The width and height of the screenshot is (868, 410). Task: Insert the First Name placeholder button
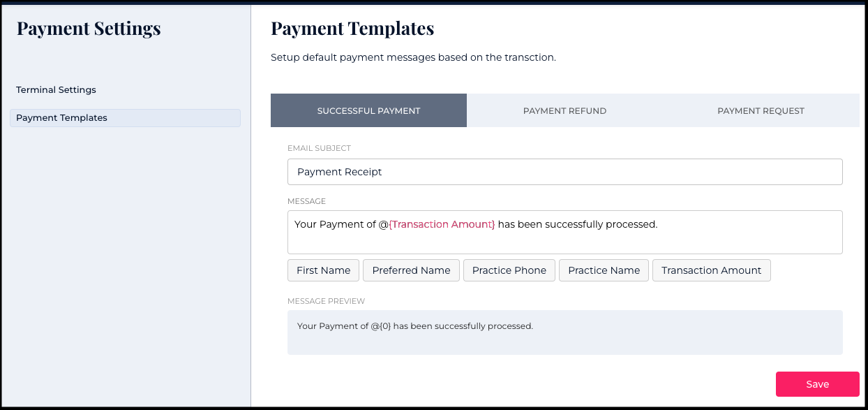323,270
